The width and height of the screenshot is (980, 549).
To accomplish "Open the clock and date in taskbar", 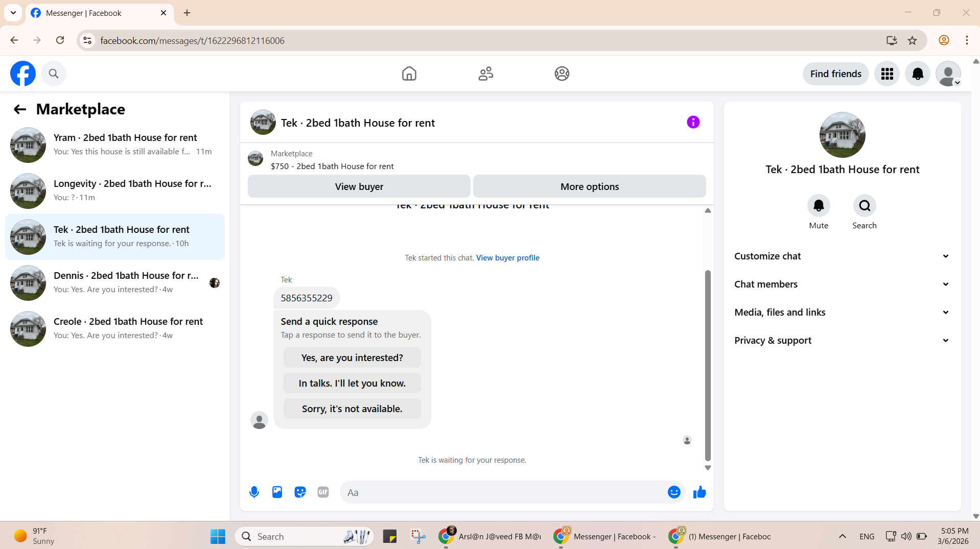I will (953, 536).
